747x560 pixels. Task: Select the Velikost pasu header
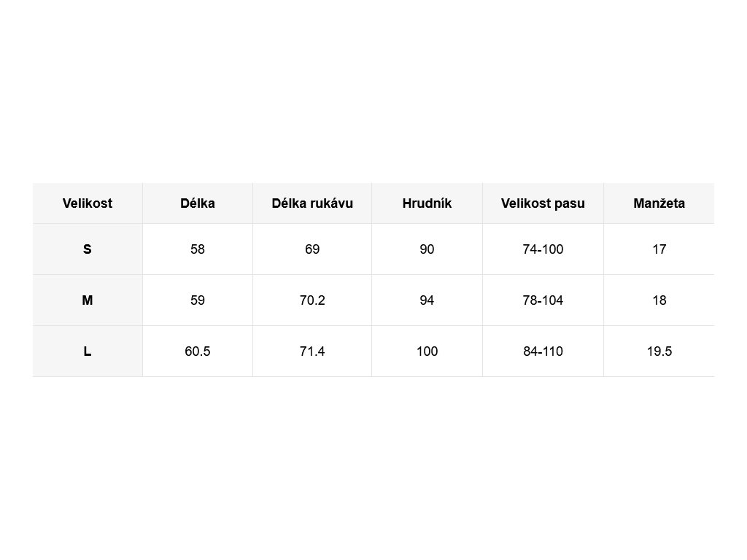coord(543,203)
